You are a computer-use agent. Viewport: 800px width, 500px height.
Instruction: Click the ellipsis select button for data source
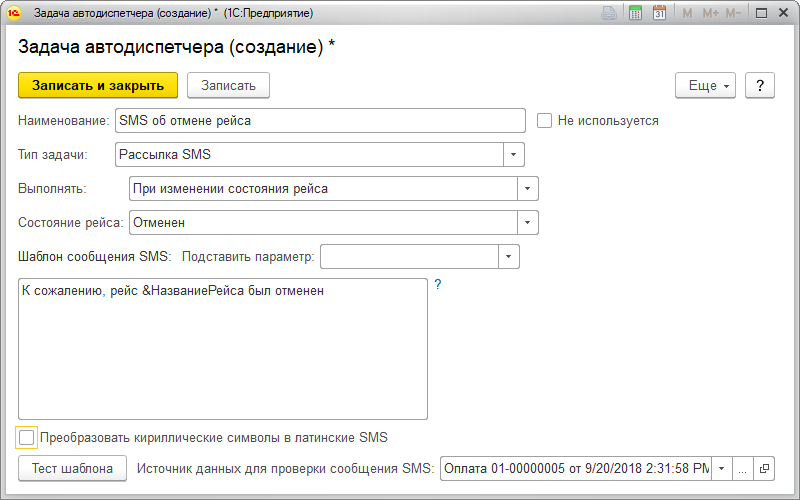[743, 468]
